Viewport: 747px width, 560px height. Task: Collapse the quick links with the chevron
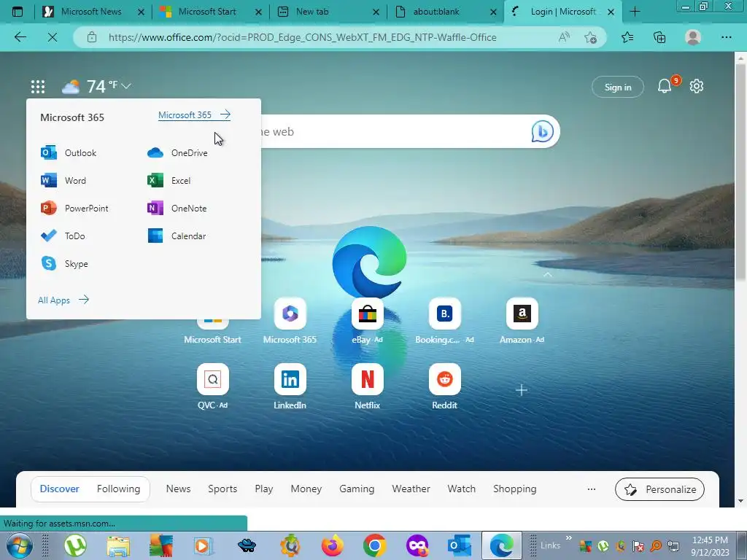(548, 275)
